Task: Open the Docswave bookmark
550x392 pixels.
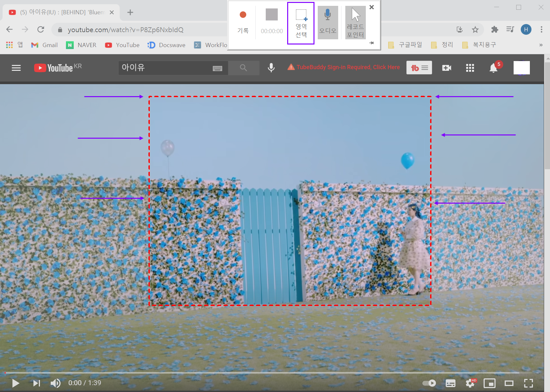Action: pyautogui.click(x=166, y=45)
